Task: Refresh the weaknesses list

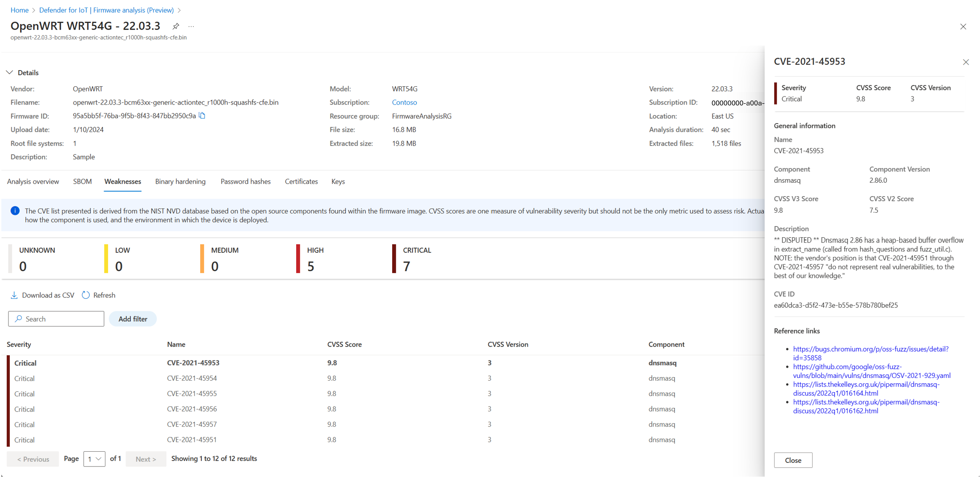Action: pyautogui.click(x=99, y=295)
